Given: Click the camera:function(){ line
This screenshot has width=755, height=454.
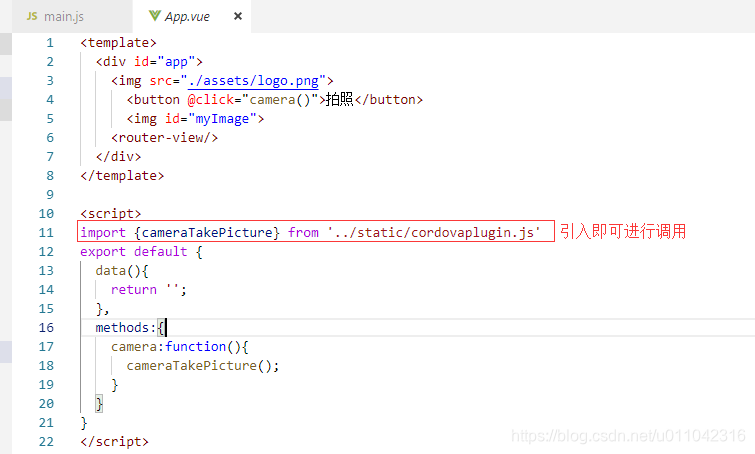Looking at the screenshot, I should point(180,347).
